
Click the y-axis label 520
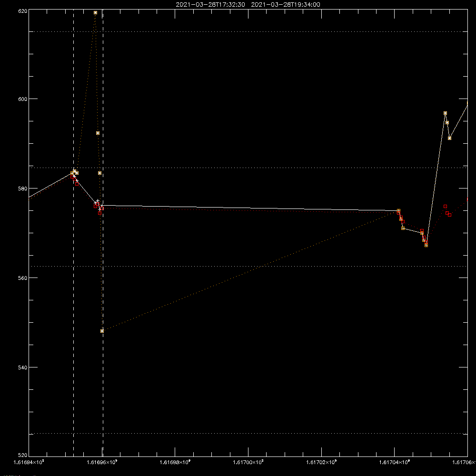(x=23, y=455)
